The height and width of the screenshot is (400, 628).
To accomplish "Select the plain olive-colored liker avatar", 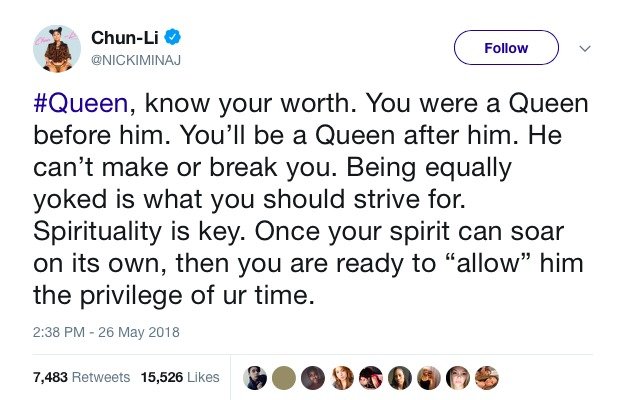I will pos(283,377).
